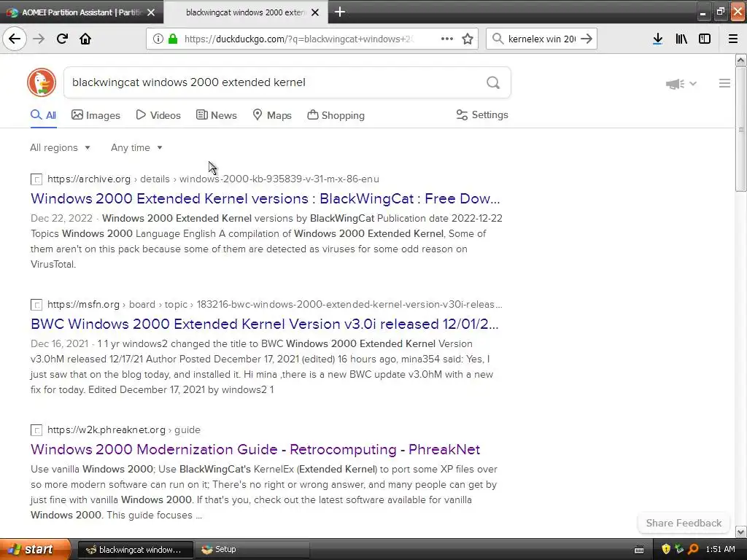This screenshot has width=747, height=560.
Task: Reload the current page
Action: [62, 39]
